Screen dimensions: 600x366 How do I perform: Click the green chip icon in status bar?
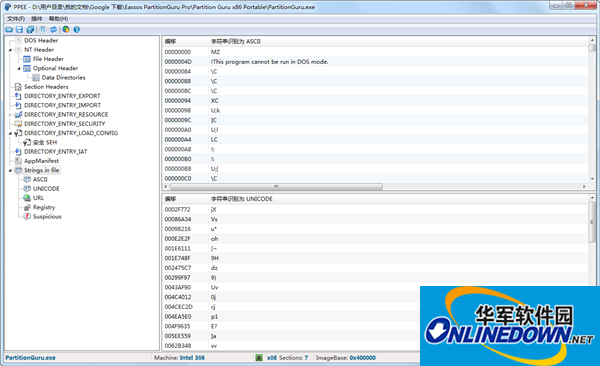pos(259,358)
